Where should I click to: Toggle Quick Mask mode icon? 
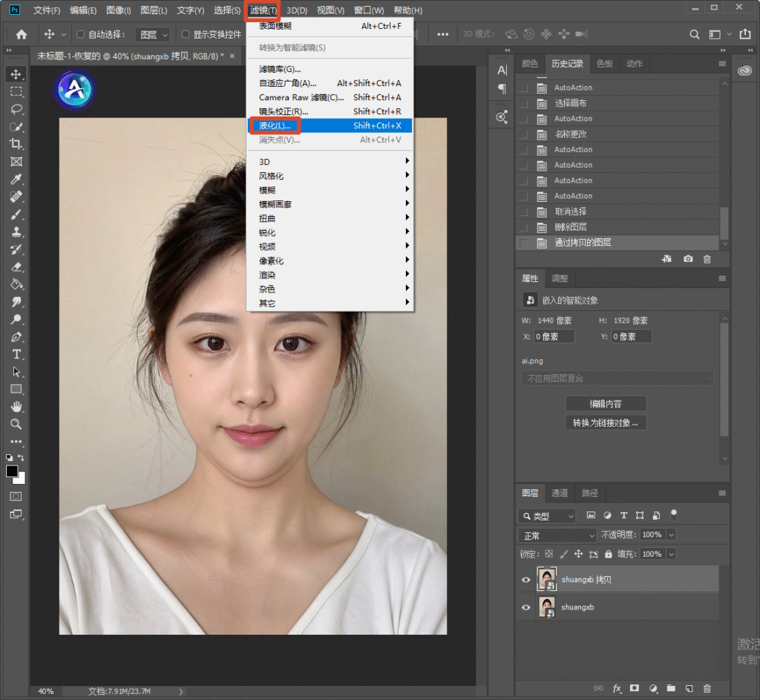16,497
